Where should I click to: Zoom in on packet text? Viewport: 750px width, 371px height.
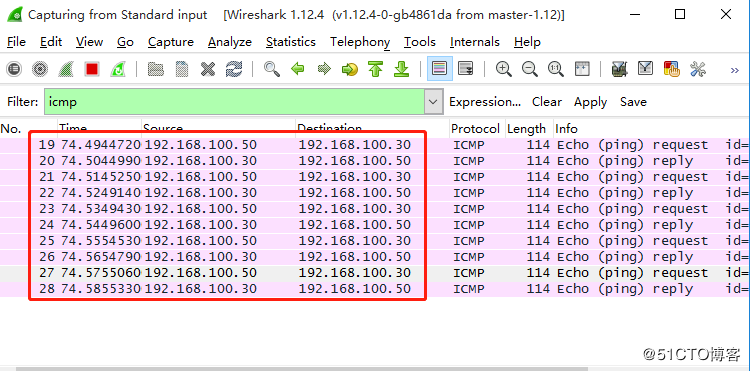pyautogui.click(x=504, y=69)
